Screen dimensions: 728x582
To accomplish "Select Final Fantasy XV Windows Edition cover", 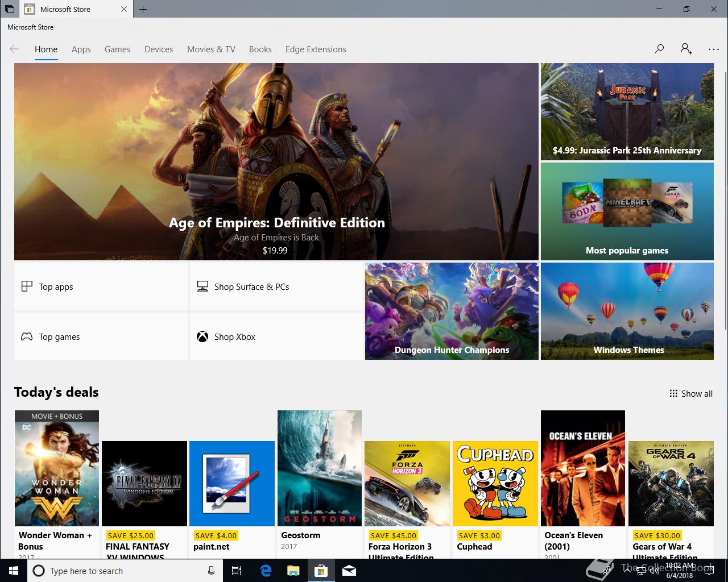I will tap(144, 484).
